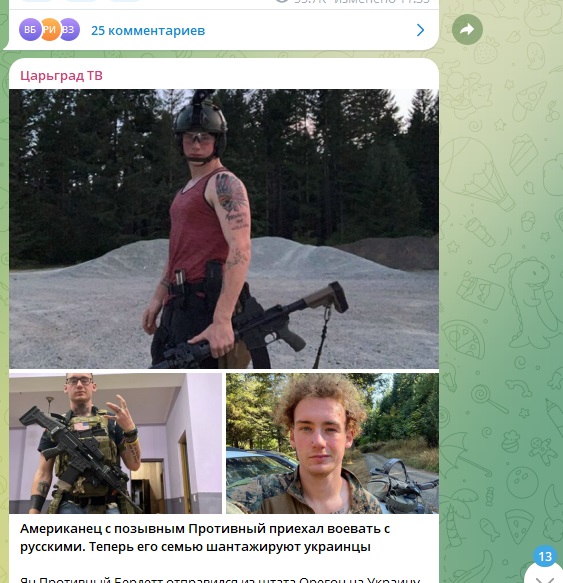This screenshot has height=583, width=563.
Task: Open the 25 комментариев thread
Action: coord(148,30)
